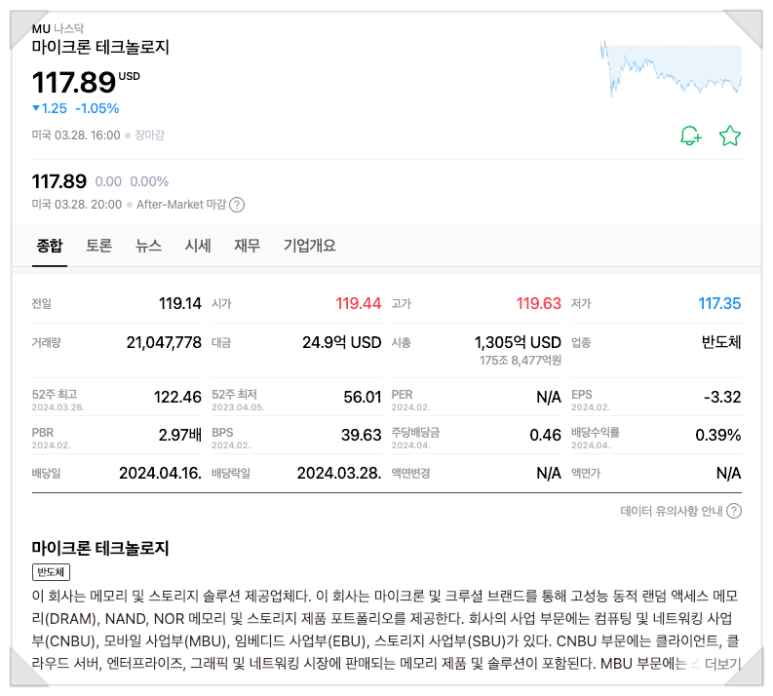Screen dimensions: 773x696
Task: Click the volume value 21,047,778
Action: pyautogui.click(x=164, y=343)
